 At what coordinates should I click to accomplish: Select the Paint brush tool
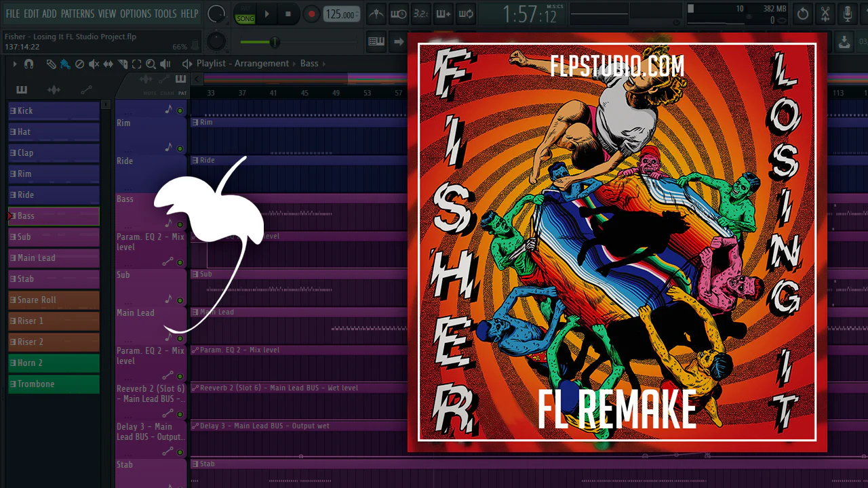pos(65,64)
